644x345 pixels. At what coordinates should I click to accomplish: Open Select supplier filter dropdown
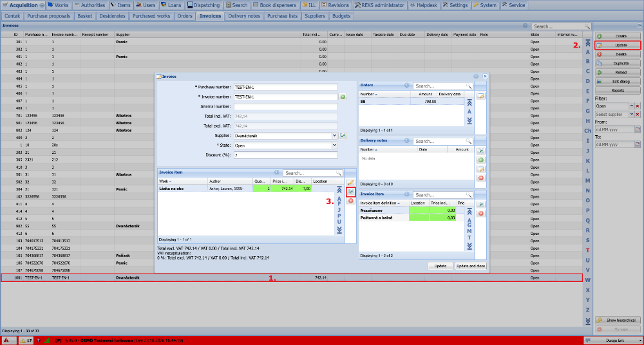pyautogui.click(x=631, y=114)
